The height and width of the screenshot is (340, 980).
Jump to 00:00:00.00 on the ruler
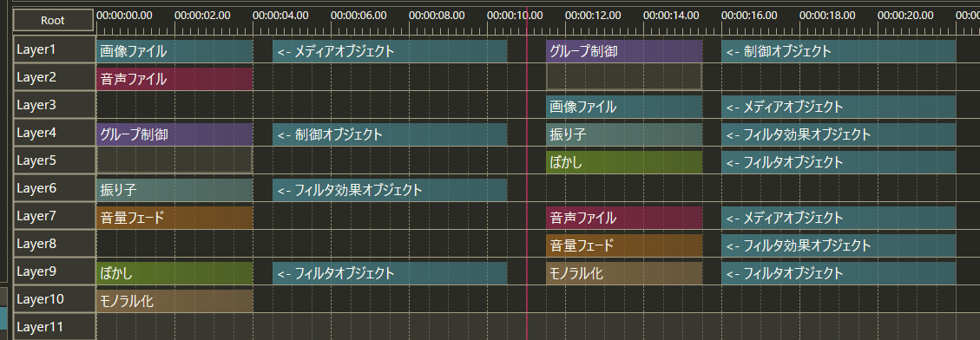124,15
